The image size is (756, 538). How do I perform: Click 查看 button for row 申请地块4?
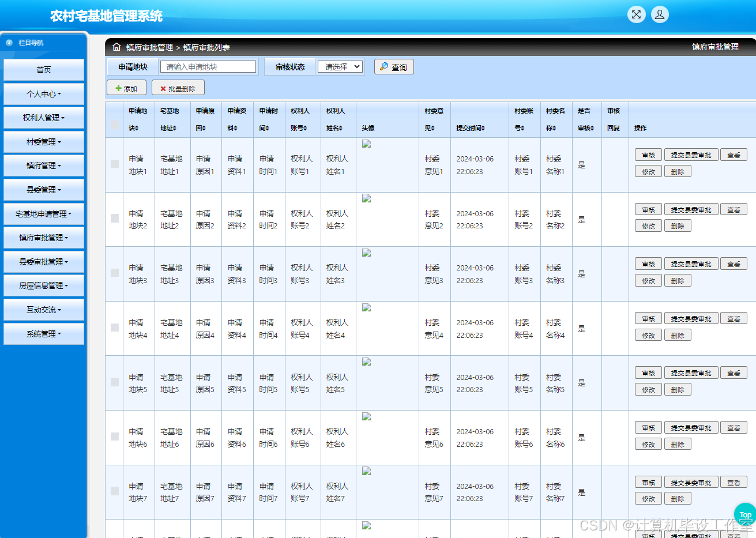click(734, 318)
